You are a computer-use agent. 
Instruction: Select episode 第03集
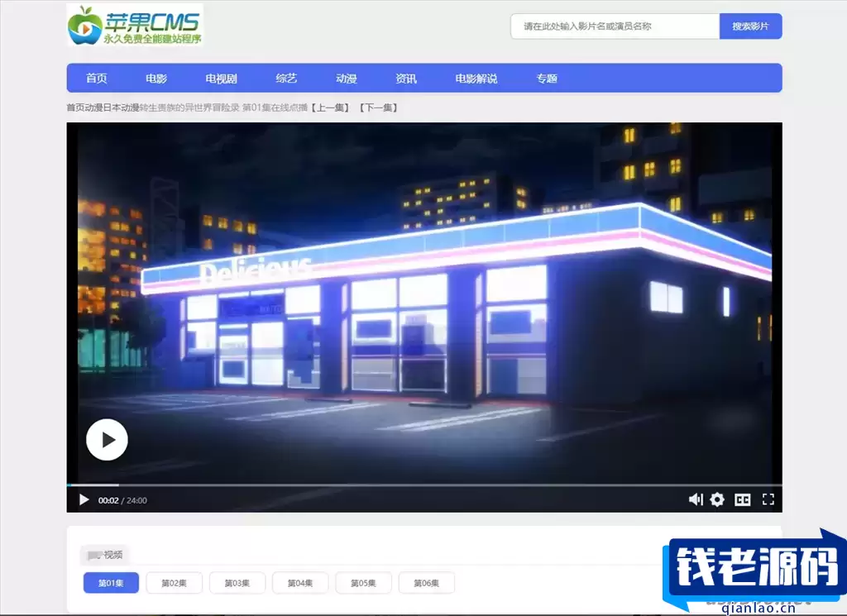(237, 583)
